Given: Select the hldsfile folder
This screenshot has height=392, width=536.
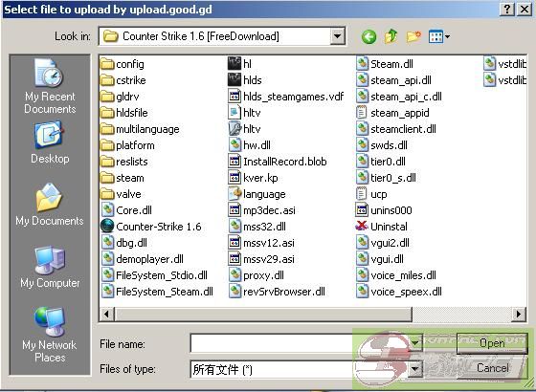Looking at the screenshot, I should click(x=124, y=113).
